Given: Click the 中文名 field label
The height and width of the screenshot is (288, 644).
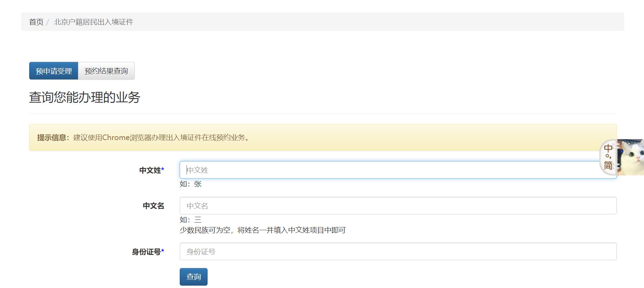Looking at the screenshot, I should 154,206.
